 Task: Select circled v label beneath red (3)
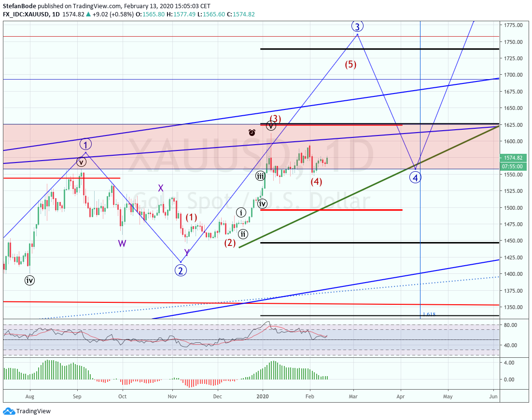coord(271,126)
